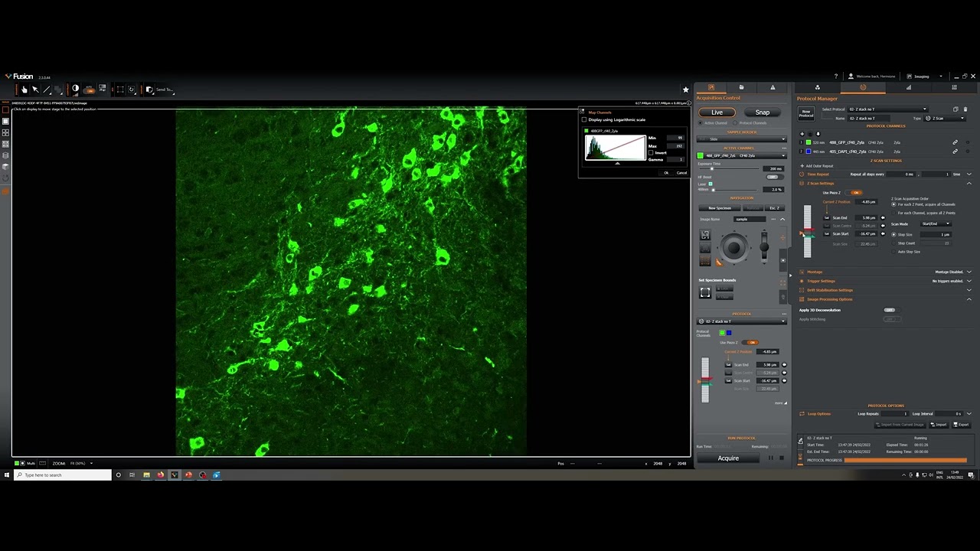The image size is (980, 551).
Task: Edit the Min value in Map Channels
Action: tap(675, 138)
